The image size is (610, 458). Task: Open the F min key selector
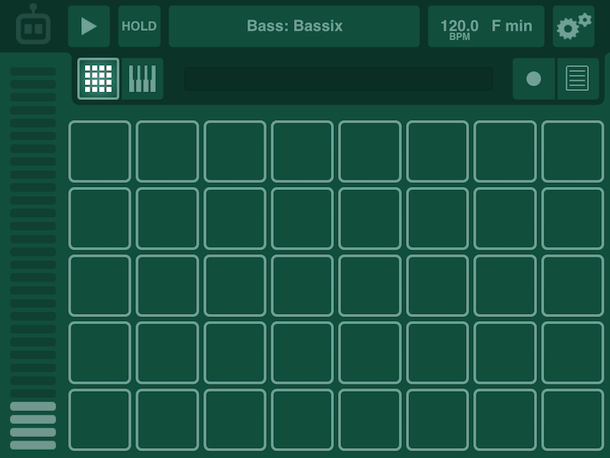512,26
